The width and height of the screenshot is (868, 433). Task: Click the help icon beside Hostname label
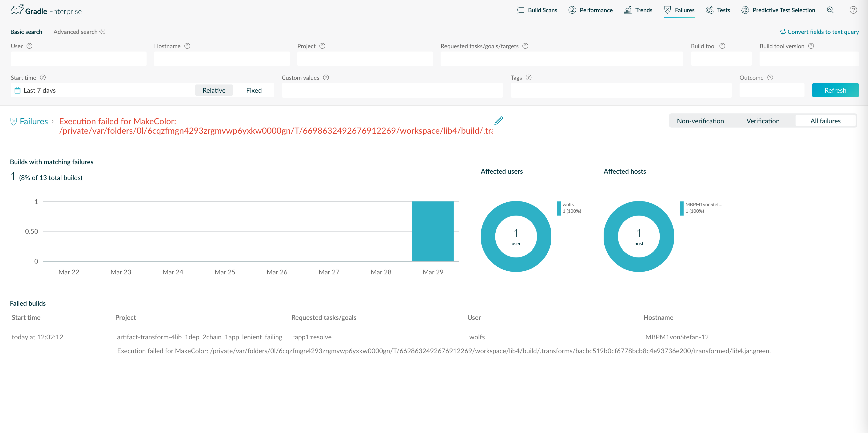pyautogui.click(x=187, y=46)
